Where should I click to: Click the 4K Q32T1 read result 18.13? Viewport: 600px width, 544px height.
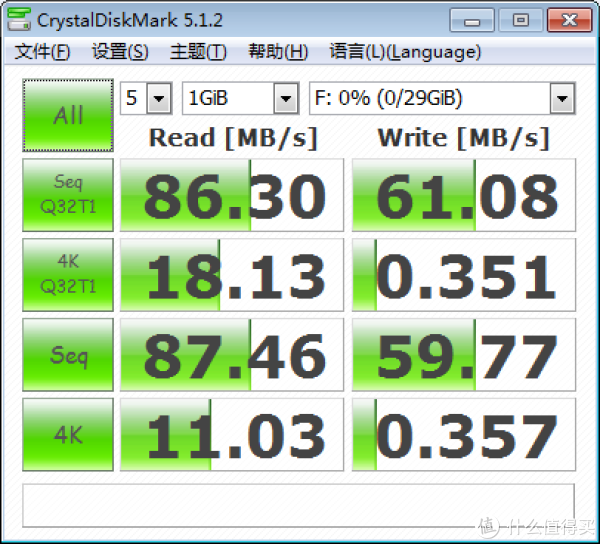[232, 275]
